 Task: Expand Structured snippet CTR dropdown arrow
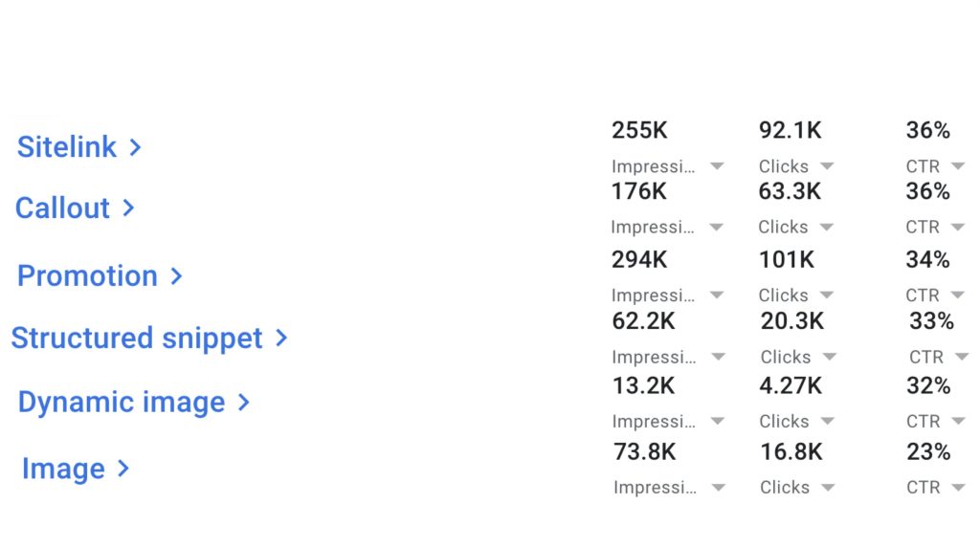pyautogui.click(x=961, y=358)
